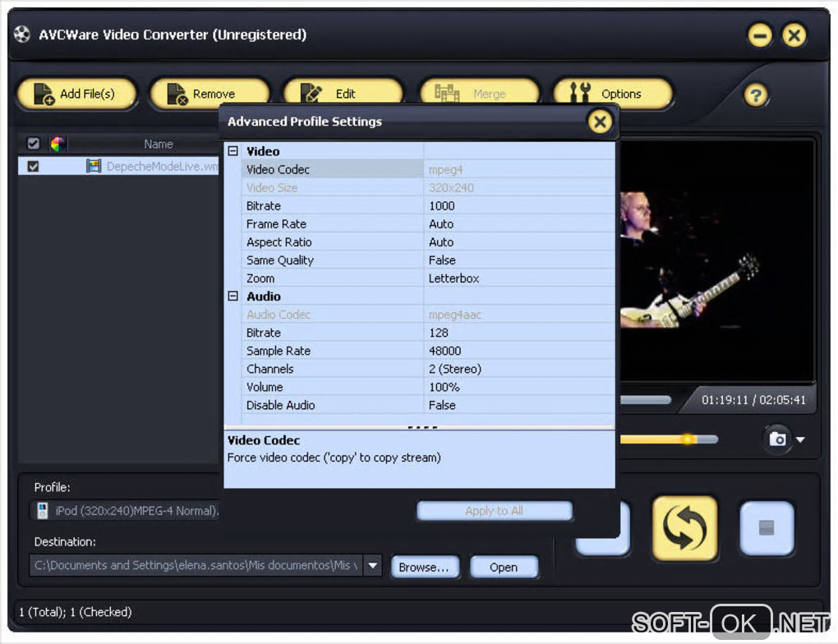Change the Disable Audio False value

point(519,406)
